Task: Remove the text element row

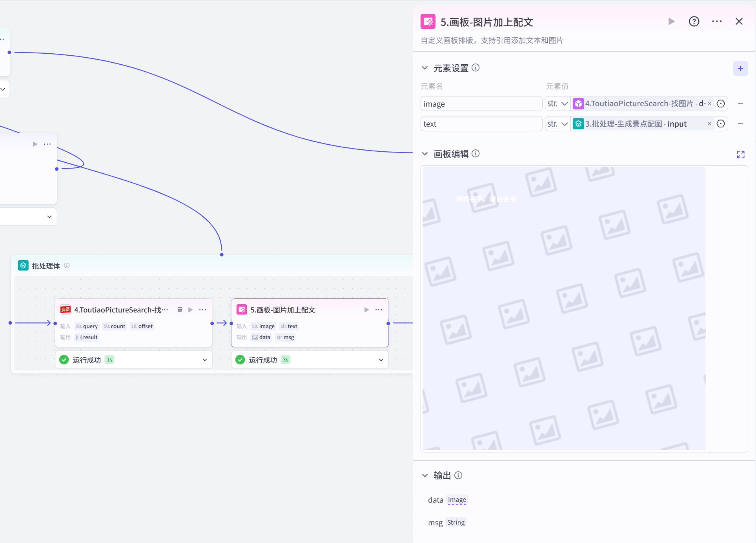Action: [740, 124]
